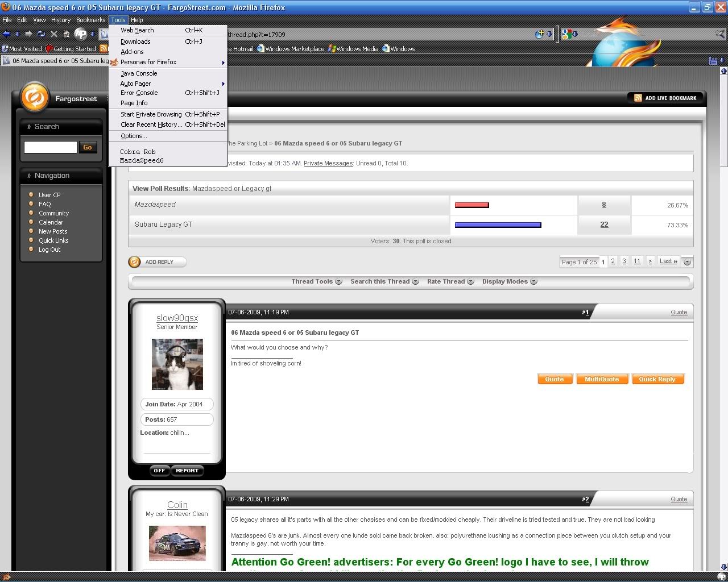
Task: Open the History menu in menu bar
Action: pos(61,20)
